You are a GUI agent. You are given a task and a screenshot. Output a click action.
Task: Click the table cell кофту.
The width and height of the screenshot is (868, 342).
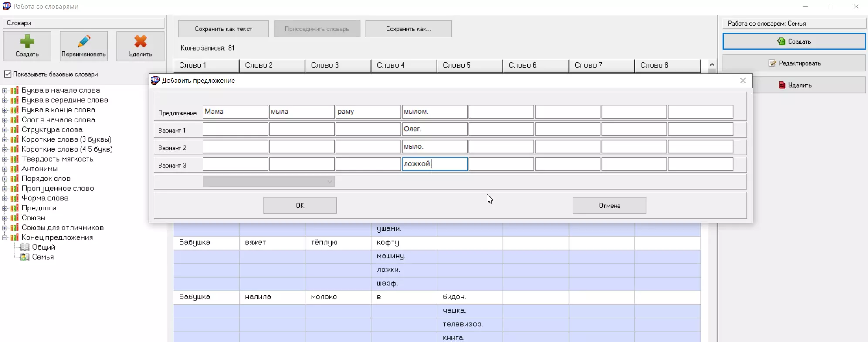404,243
